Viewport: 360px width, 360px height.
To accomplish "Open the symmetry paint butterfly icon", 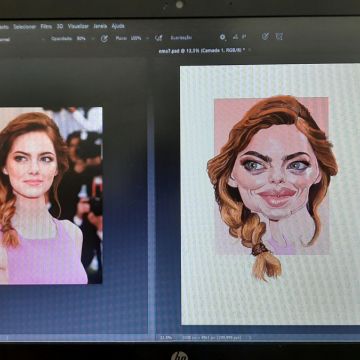I will click(279, 37).
